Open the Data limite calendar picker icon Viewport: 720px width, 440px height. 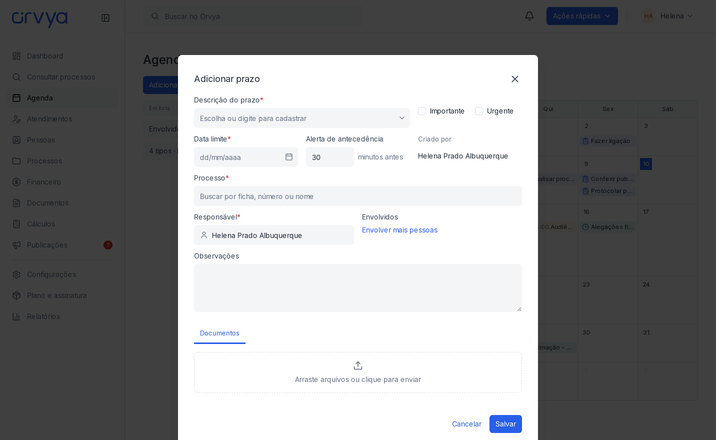[x=289, y=157]
